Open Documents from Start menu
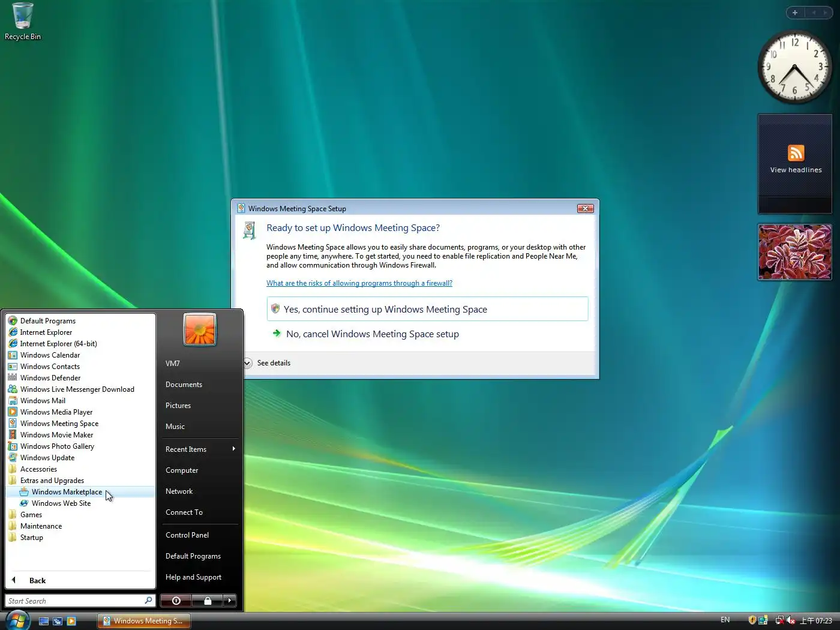This screenshot has width=840, height=630. click(199, 385)
